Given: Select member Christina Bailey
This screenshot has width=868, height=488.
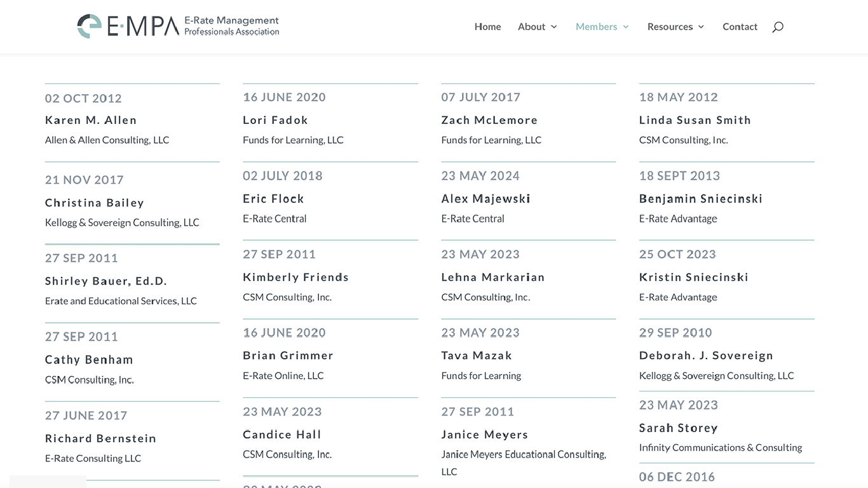Looking at the screenshot, I should (x=95, y=203).
